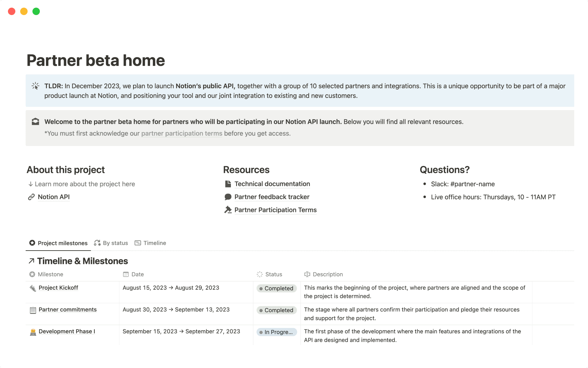Screen dimensions: 588x368
Task: Click the gavel icon beside Partner Participation Terms
Action: (x=228, y=210)
